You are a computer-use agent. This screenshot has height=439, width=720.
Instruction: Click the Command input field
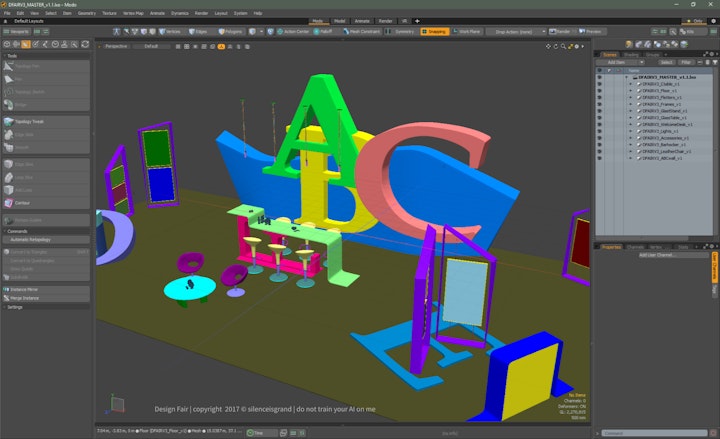click(x=655, y=433)
